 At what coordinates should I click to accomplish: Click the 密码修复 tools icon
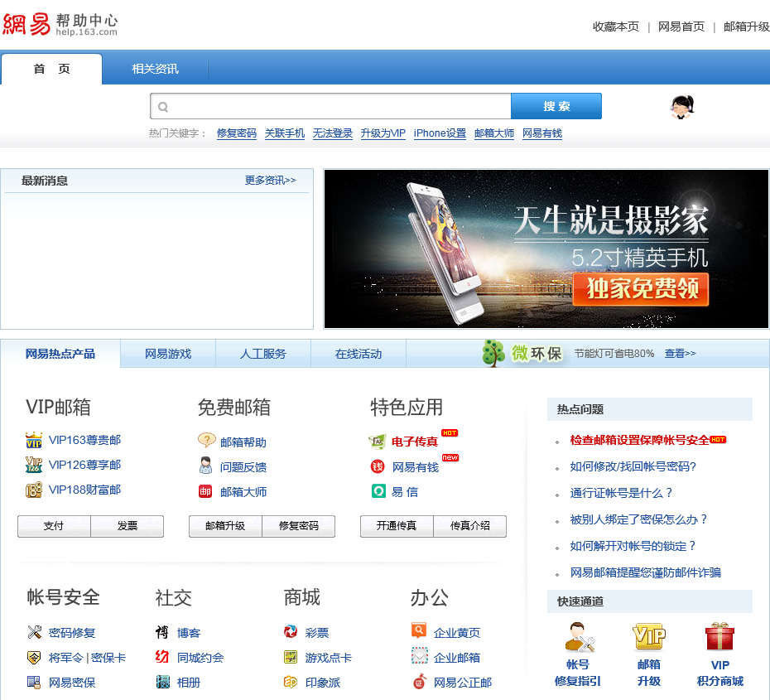tap(35, 632)
